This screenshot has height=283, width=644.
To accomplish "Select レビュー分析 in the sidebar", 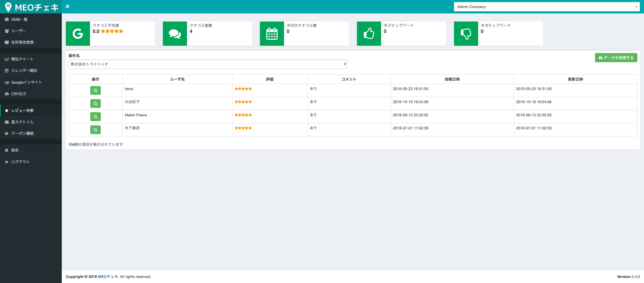I will pos(31,111).
